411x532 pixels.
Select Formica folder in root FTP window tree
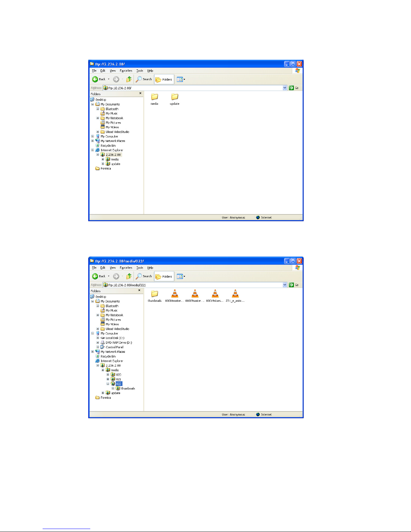coord(106,168)
